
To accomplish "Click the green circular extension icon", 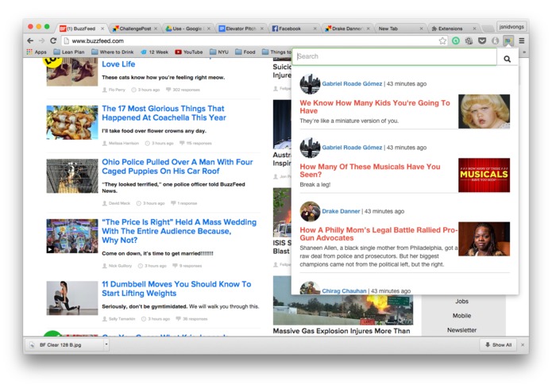I will 456,40.
